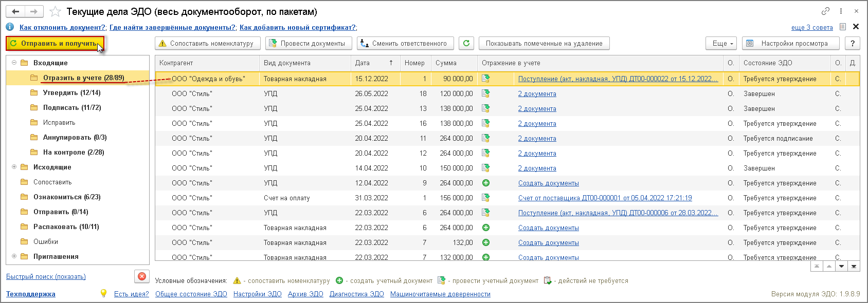Click Отправить и получить button
The image size is (868, 303).
[x=55, y=44]
